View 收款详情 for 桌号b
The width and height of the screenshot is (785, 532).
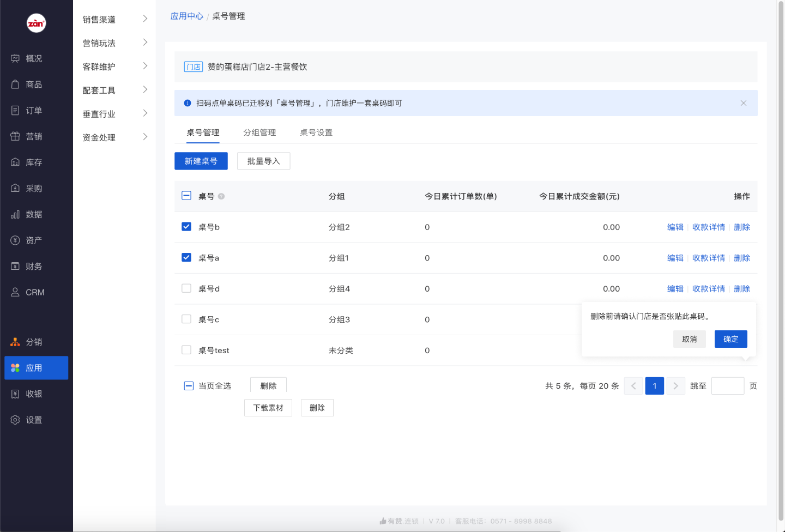(x=709, y=227)
